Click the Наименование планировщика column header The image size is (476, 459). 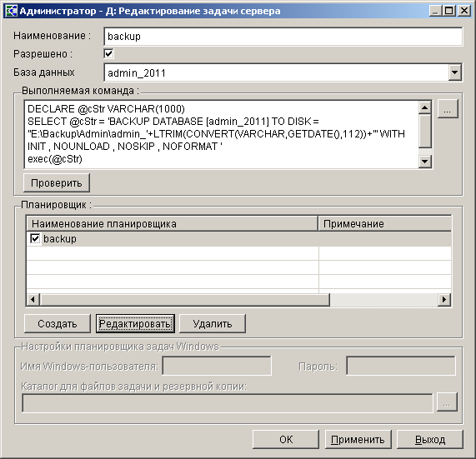172,223
